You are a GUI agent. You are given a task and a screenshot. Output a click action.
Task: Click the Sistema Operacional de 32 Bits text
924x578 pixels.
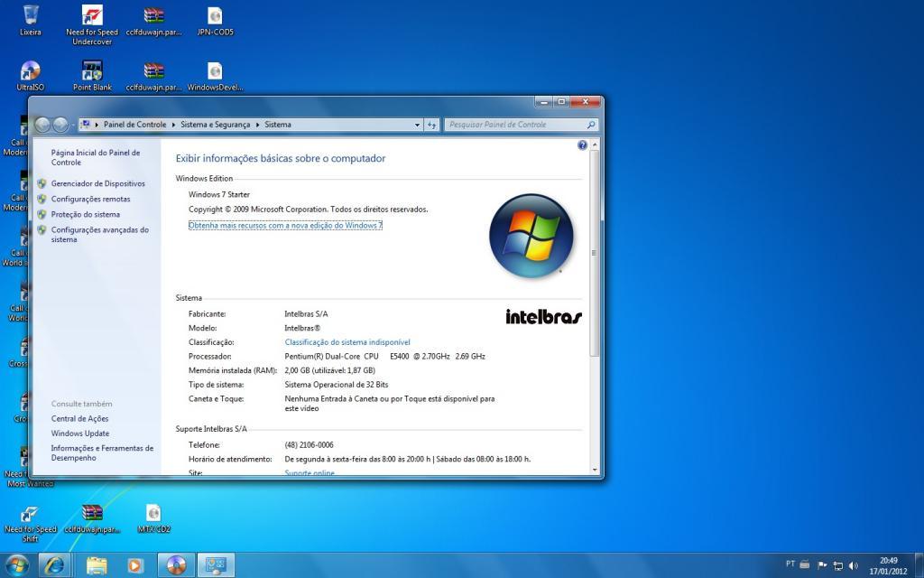coord(337,385)
